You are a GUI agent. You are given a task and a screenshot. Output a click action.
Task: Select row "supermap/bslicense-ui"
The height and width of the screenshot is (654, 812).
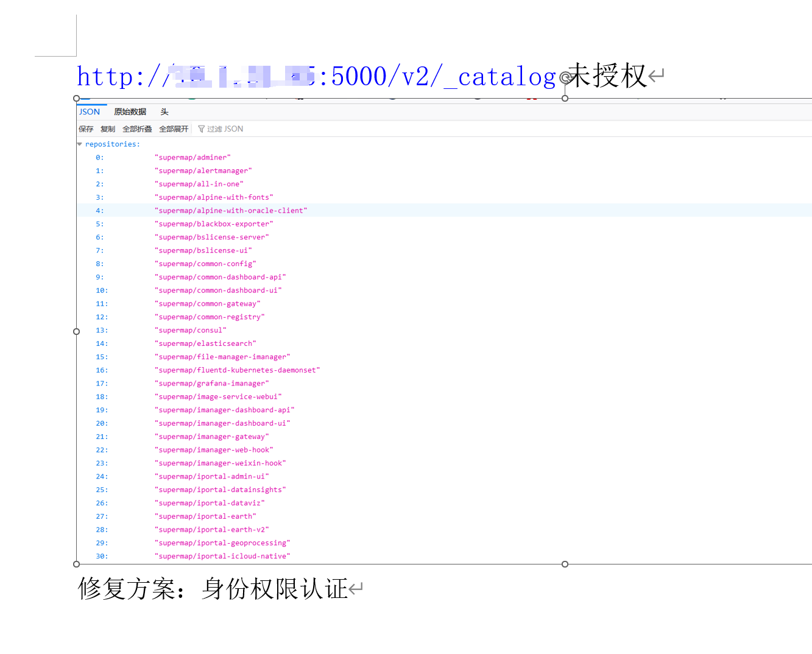[444, 251]
